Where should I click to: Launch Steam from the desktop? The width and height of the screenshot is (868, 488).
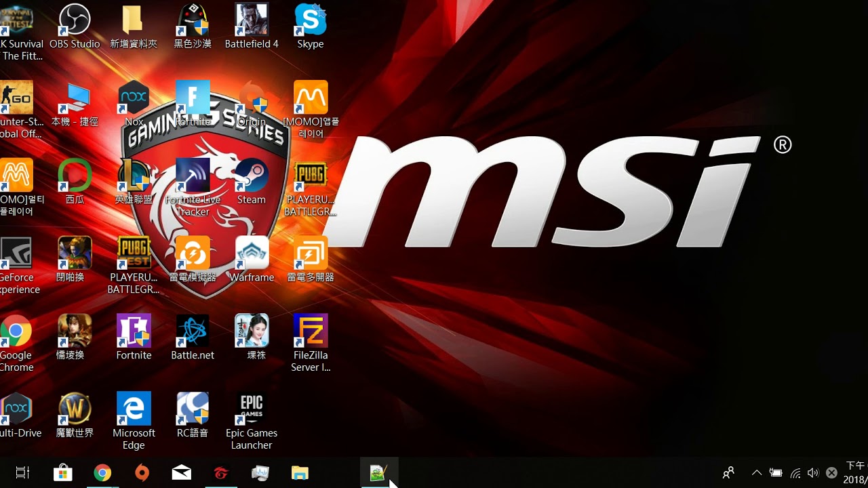252,182
